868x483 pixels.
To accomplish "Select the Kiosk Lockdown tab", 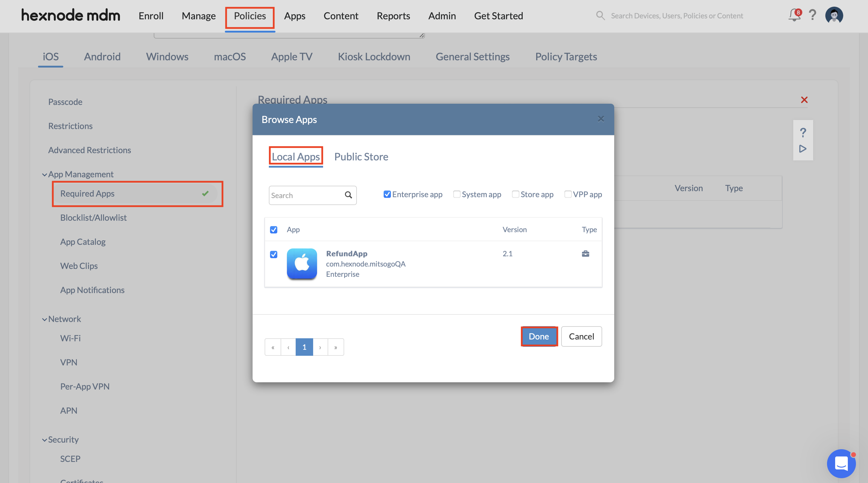I will (x=374, y=56).
